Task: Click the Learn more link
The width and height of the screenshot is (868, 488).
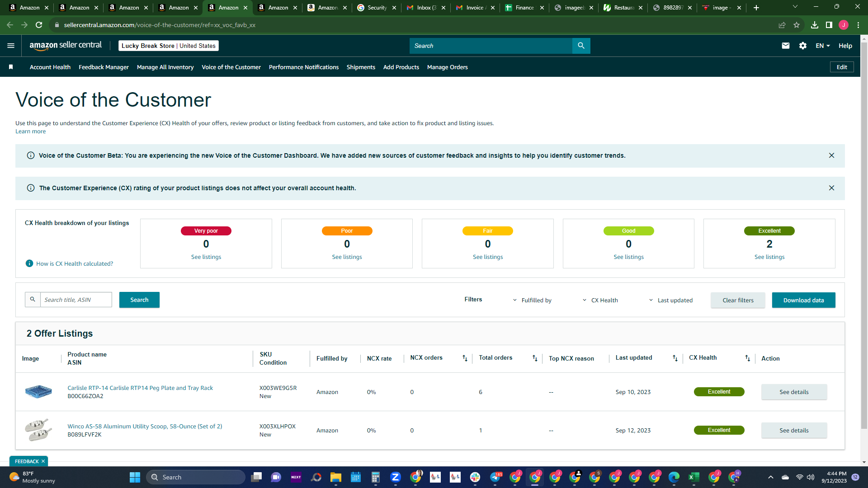Action: pyautogui.click(x=30, y=131)
